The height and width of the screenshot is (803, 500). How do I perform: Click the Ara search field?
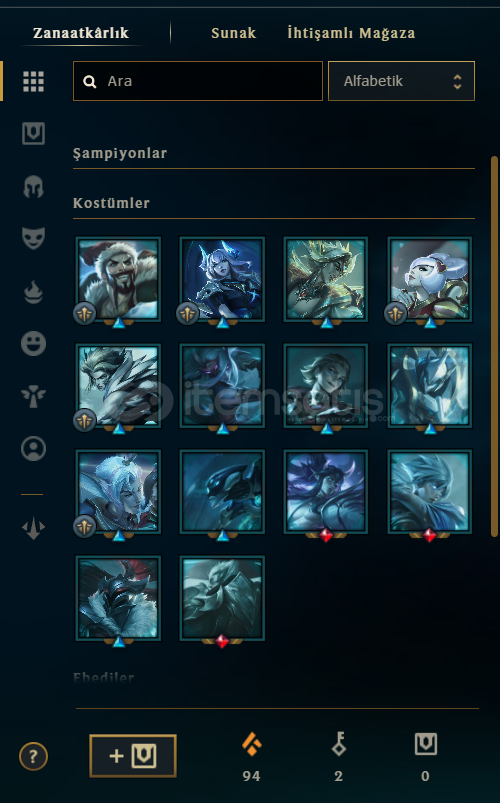point(198,81)
